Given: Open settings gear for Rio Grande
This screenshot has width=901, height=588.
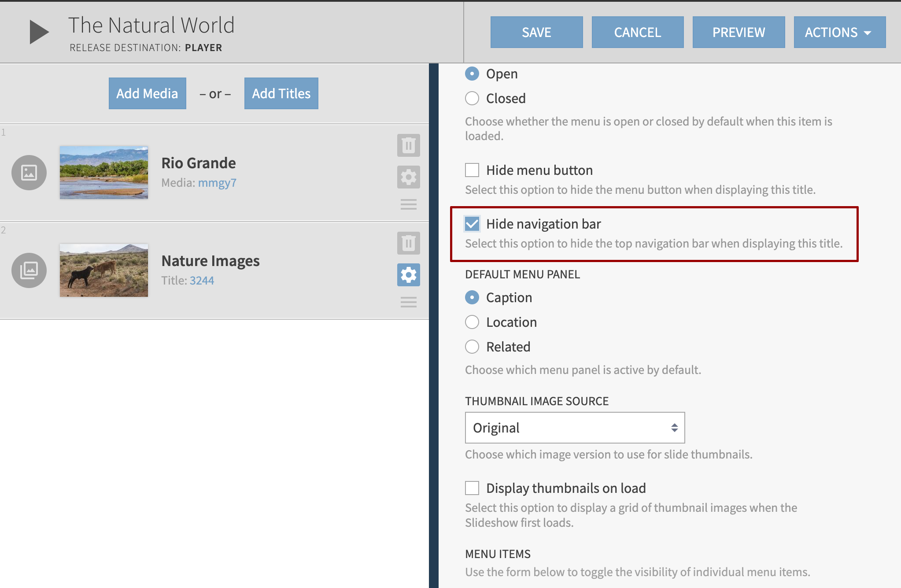Looking at the screenshot, I should click(408, 177).
